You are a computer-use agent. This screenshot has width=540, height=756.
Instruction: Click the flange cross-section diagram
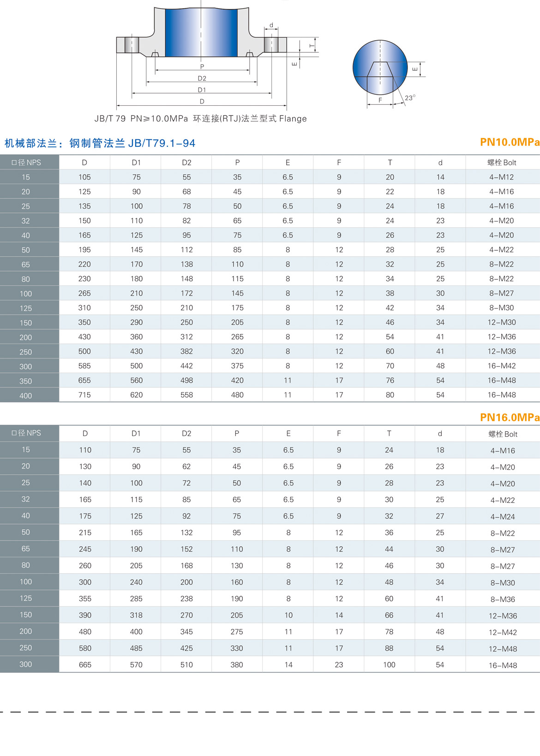coord(202,51)
